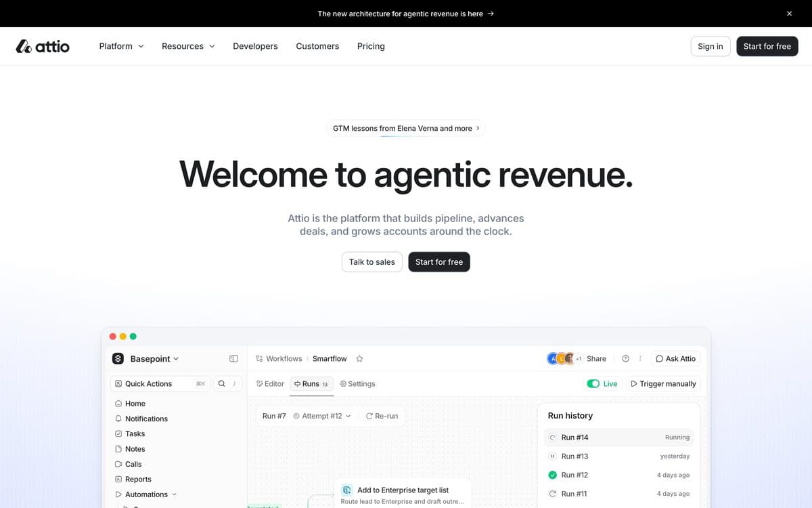This screenshot has height=508, width=812.
Task: Open the Pricing page
Action: coord(371,46)
